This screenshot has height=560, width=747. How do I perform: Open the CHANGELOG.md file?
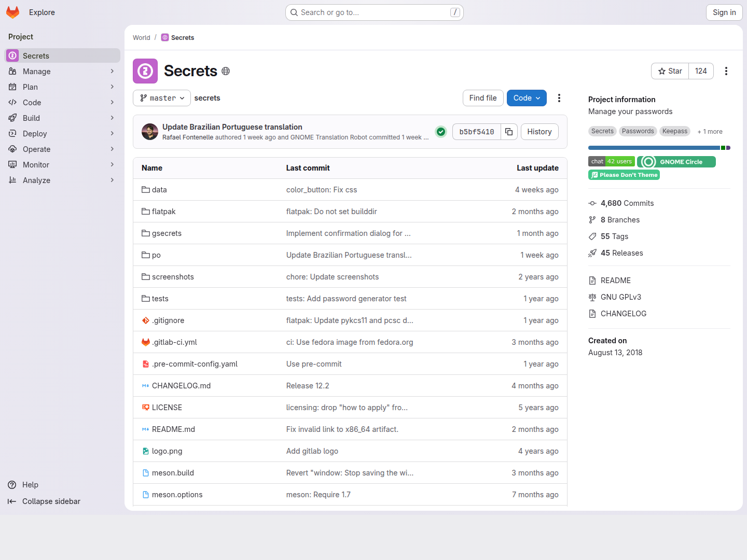[181, 386]
